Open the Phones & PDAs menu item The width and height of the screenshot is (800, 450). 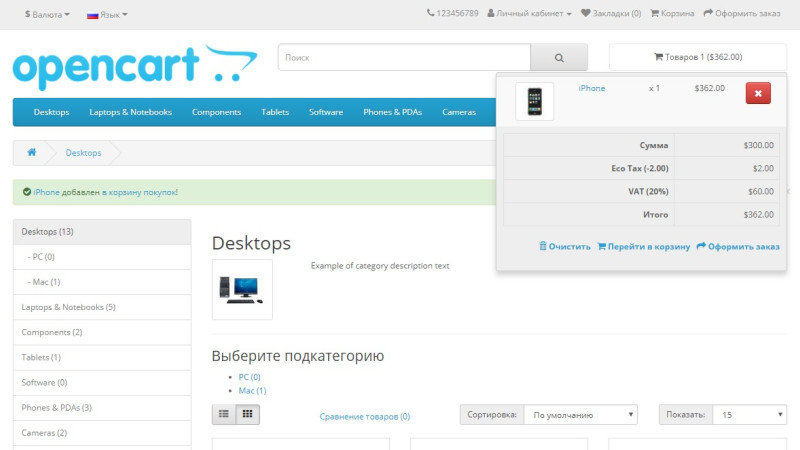pyautogui.click(x=392, y=112)
